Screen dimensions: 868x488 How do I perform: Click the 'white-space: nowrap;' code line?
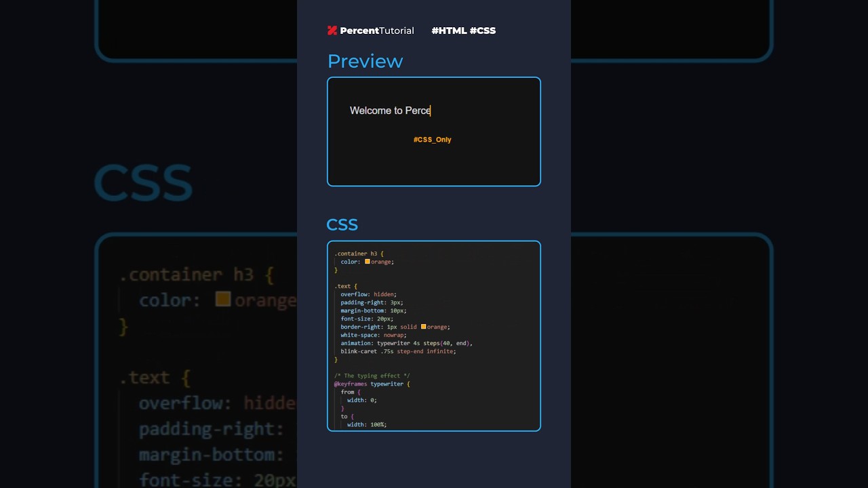point(374,335)
